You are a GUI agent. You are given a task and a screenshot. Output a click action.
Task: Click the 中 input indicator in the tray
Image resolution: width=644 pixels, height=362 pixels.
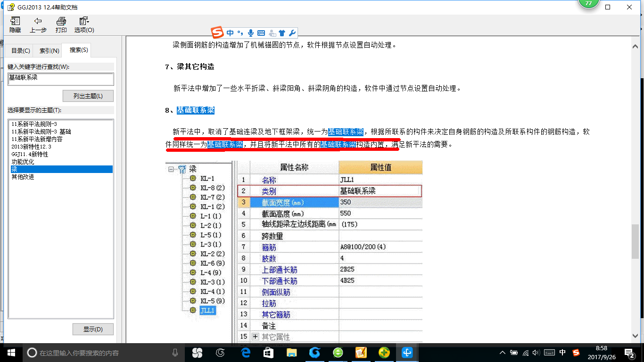coord(563,352)
